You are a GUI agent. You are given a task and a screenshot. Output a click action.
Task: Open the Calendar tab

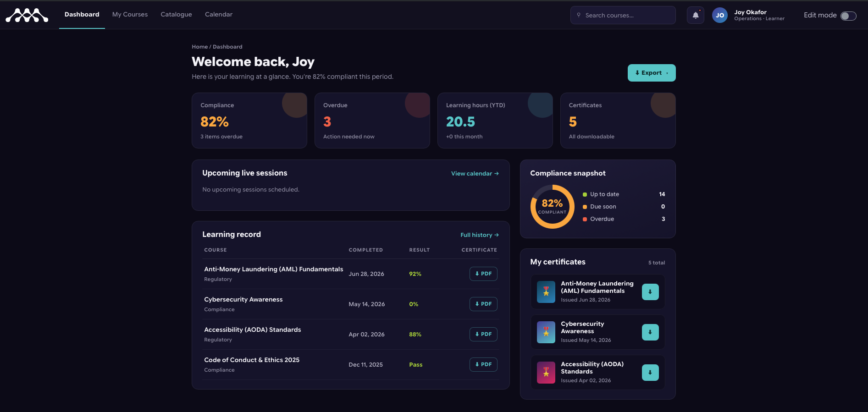[x=219, y=15]
